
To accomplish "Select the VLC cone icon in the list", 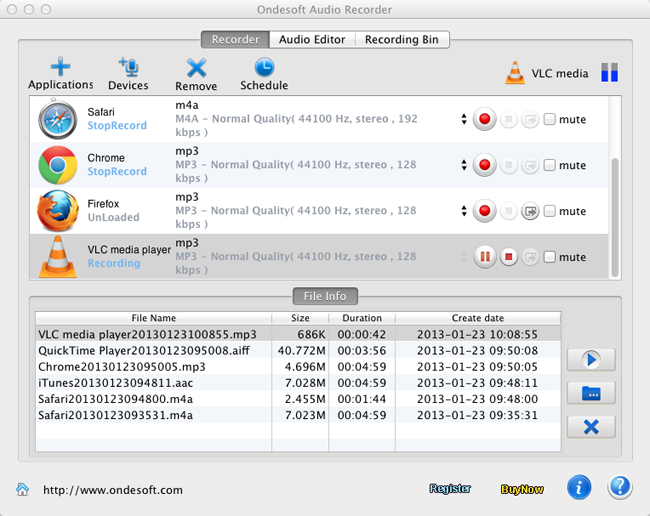I will [58, 257].
